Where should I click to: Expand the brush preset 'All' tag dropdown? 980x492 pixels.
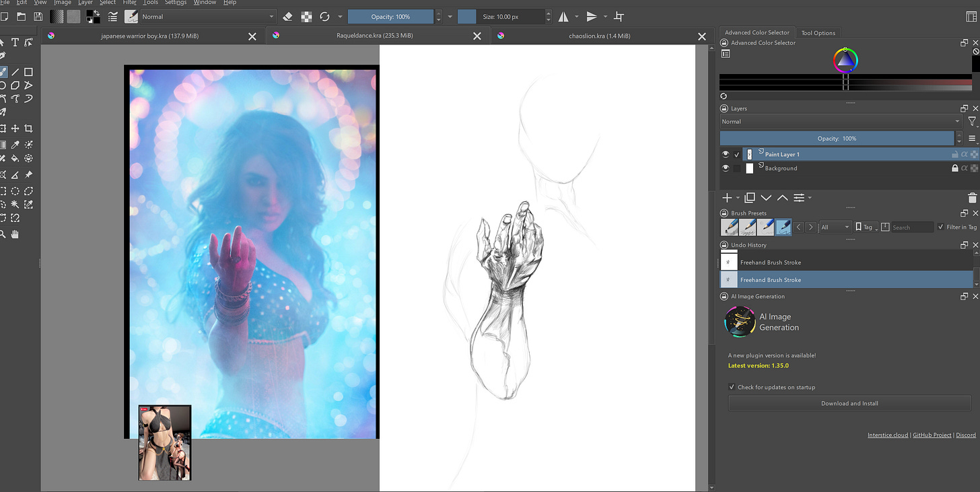(835, 227)
